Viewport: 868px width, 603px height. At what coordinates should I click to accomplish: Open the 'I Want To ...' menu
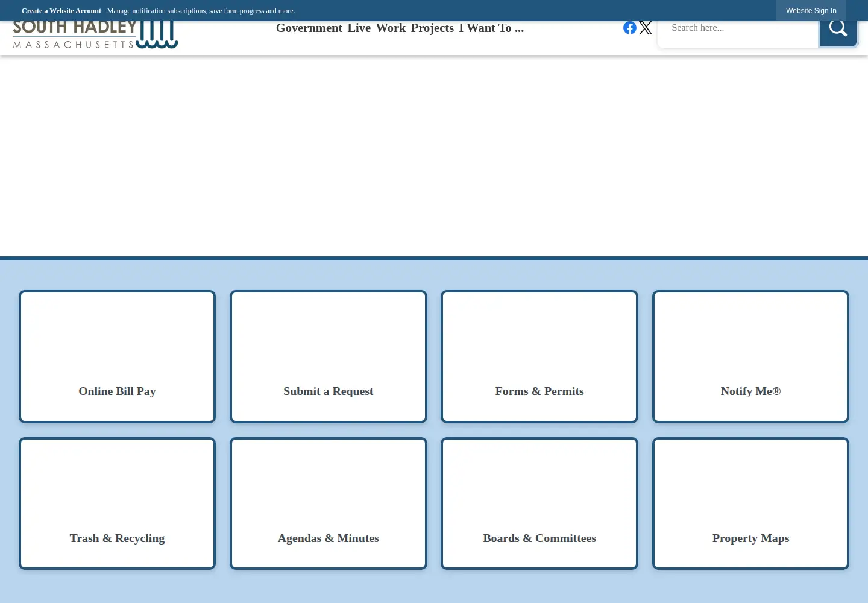click(491, 28)
